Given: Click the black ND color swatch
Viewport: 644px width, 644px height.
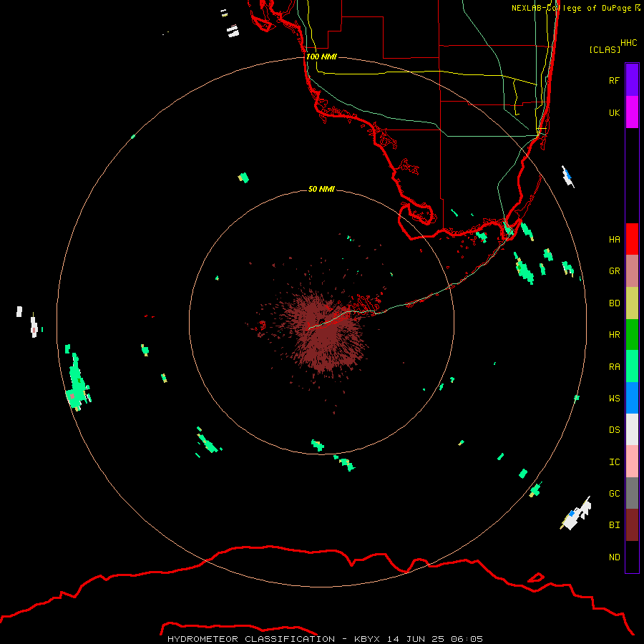Looking at the screenshot, I should pyautogui.click(x=632, y=557).
